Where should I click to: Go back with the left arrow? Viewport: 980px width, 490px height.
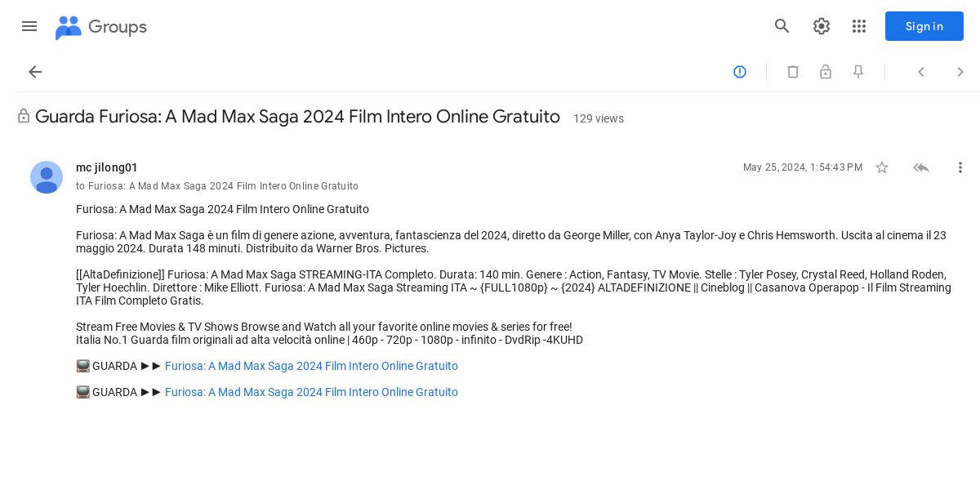click(x=35, y=72)
